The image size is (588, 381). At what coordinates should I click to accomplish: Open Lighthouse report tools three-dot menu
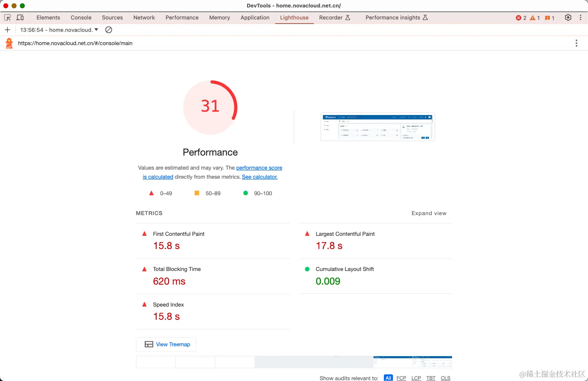(576, 43)
